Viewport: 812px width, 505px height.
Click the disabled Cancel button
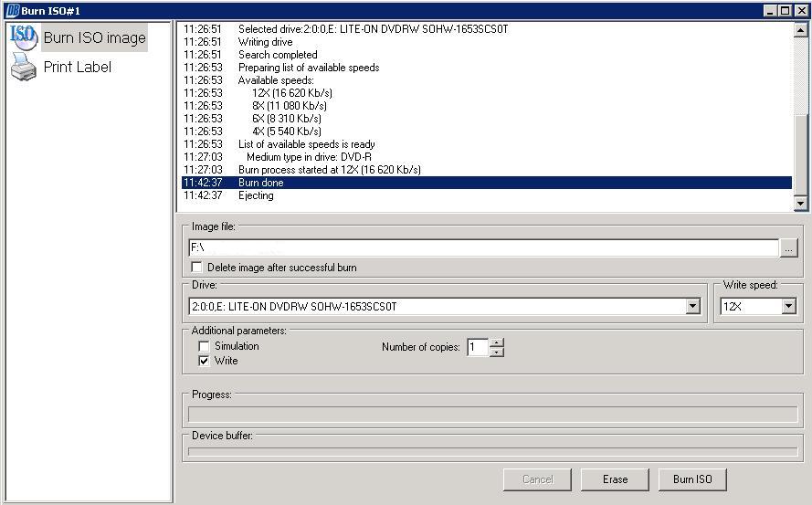pyautogui.click(x=537, y=479)
